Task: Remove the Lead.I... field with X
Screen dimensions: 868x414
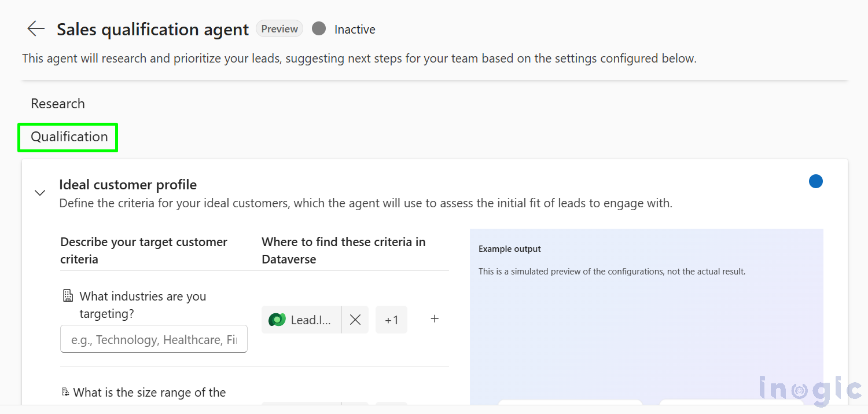Action: point(355,320)
